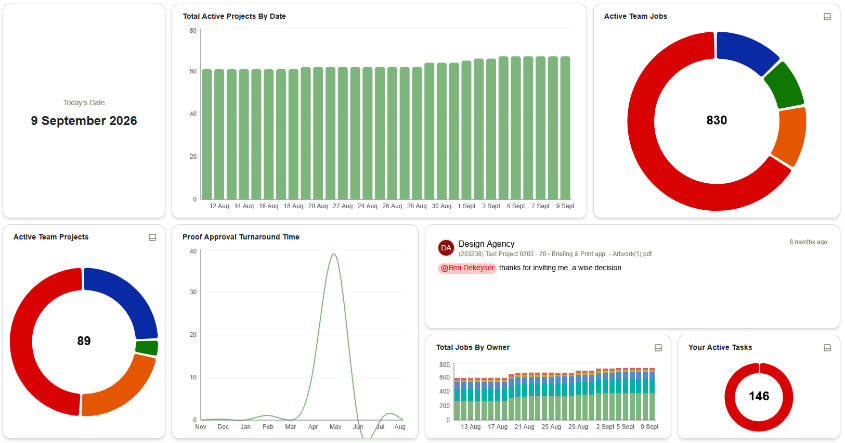Viewport: 845px width, 443px height.
Task: Click the bar above 12 Aug in projects chart
Action: tap(219, 135)
